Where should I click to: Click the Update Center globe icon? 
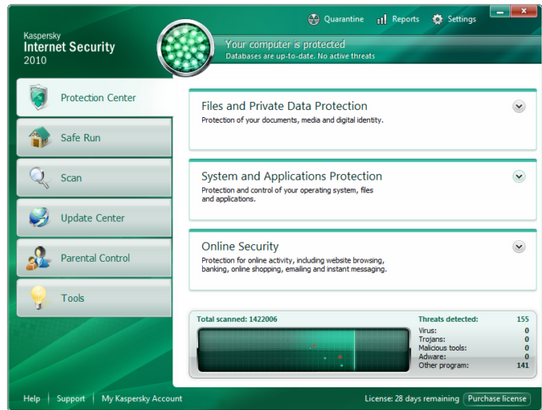coord(39,217)
